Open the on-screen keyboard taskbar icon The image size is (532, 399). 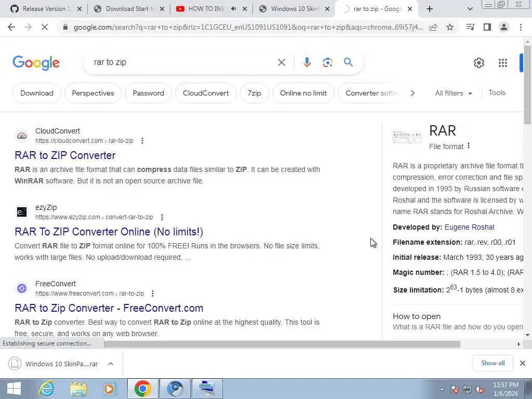(207, 389)
